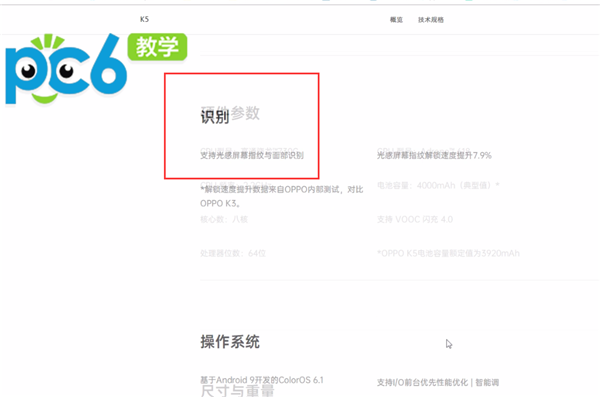The height and width of the screenshot is (397, 600).
Task: Click the footnote about OPPO内部测试
Action: tap(282, 196)
